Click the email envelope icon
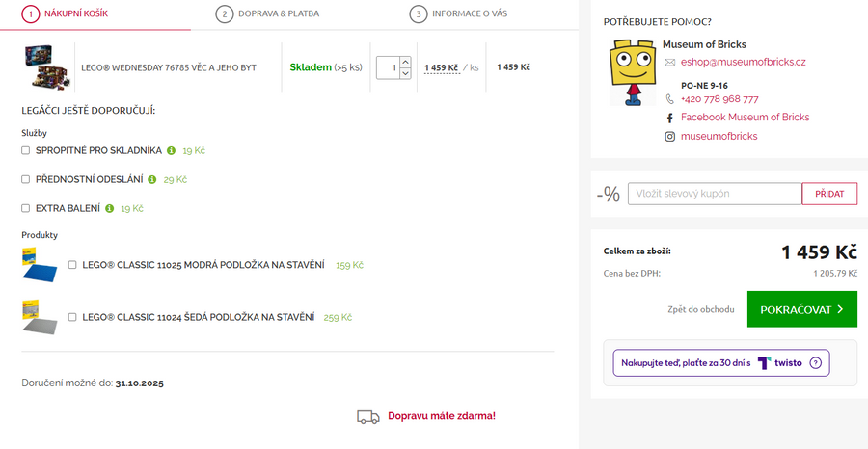 (x=669, y=62)
